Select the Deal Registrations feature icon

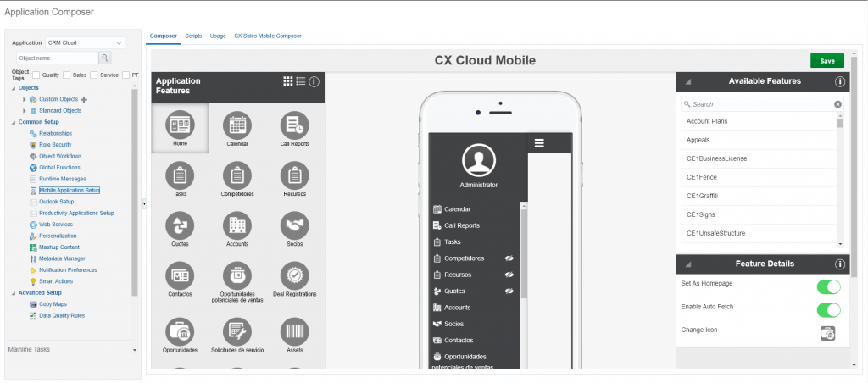294,275
